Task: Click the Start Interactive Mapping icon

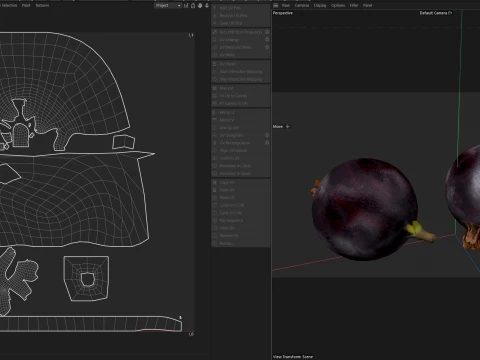Action: tap(215, 72)
